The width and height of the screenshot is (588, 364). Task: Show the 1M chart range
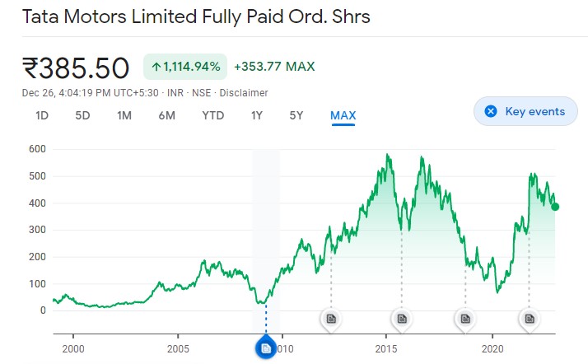click(124, 115)
